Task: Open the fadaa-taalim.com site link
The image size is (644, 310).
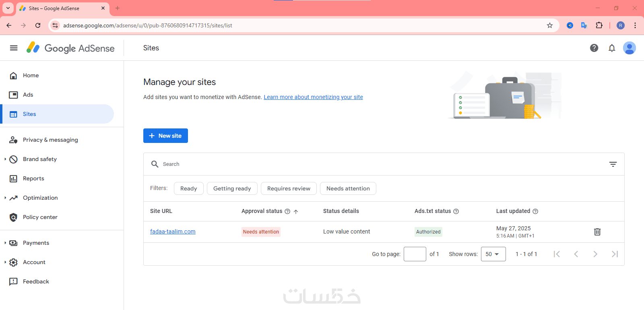Action: tap(173, 231)
